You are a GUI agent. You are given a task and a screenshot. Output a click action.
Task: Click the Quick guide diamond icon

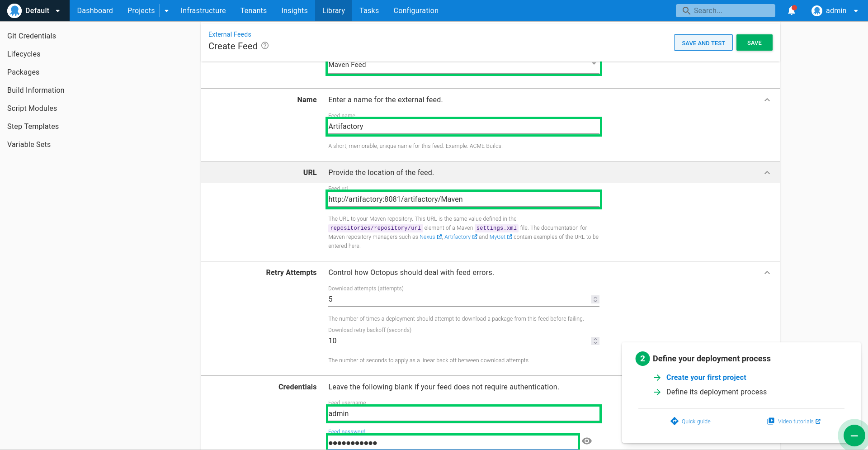point(675,421)
